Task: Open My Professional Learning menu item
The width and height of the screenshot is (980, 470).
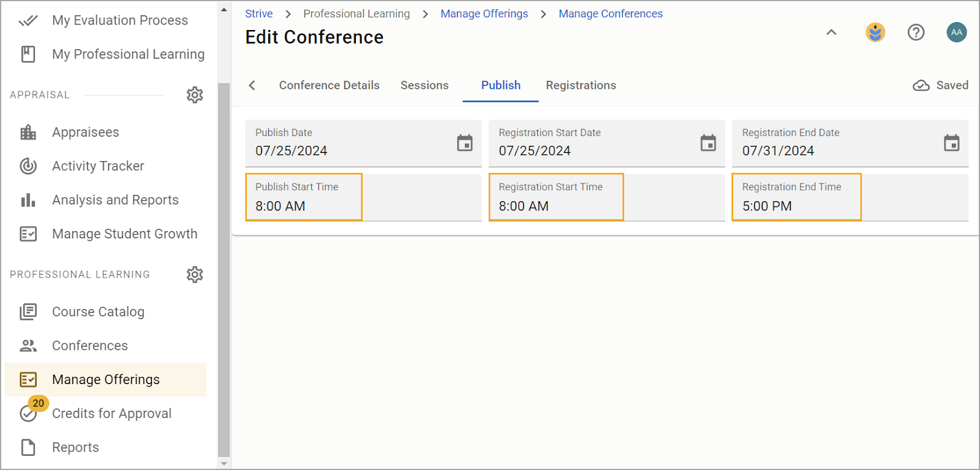Action: click(105, 55)
